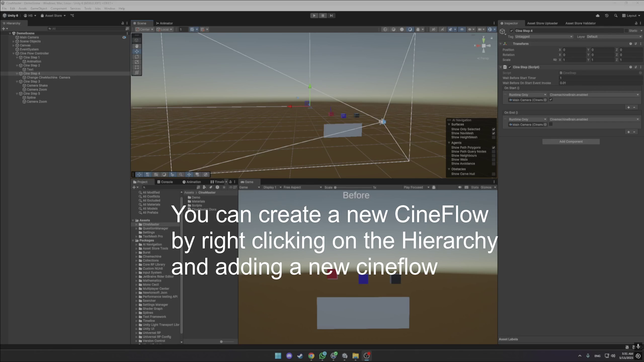Open the Tag dropdown showing Untagged
The height and width of the screenshot is (362, 644).
(544, 37)
